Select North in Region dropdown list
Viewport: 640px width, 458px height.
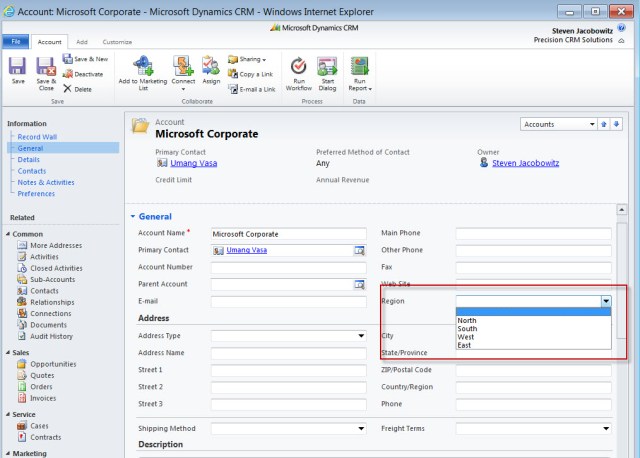[467, 320]
